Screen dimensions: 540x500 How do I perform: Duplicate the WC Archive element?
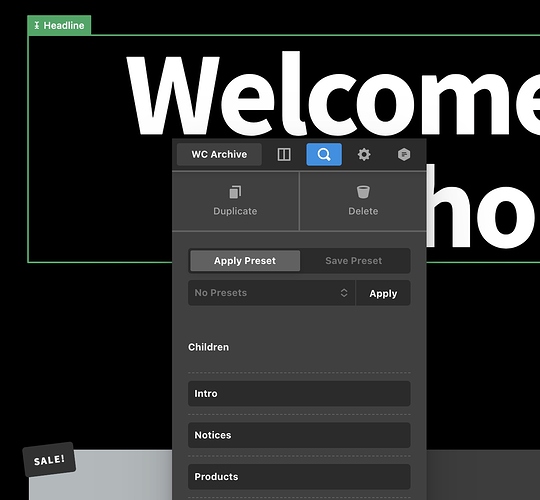(x=235, y=201)
